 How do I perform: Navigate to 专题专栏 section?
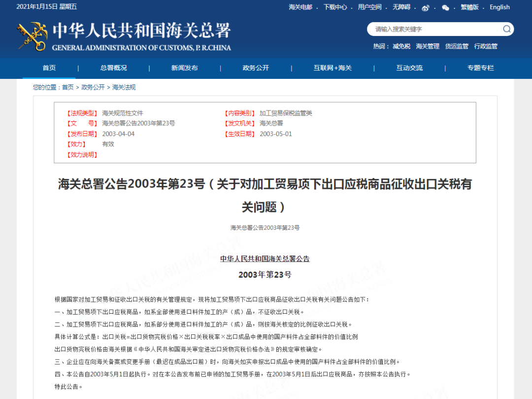tap(480, 68)
